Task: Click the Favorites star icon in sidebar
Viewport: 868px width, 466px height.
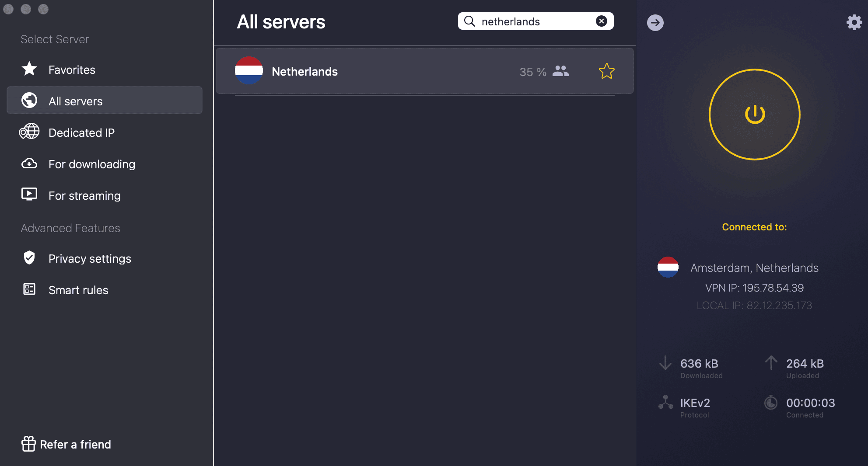Action: [x=29, y=69]
